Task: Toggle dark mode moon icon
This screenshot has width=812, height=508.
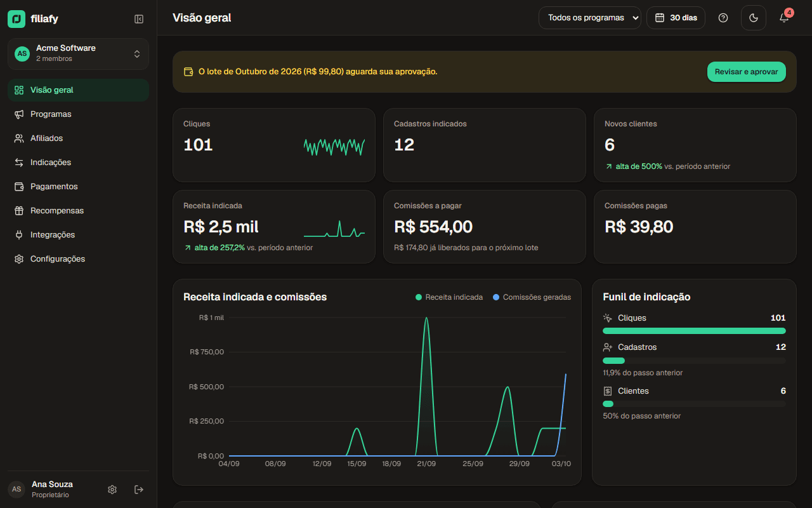Action: tap(754, 18)
